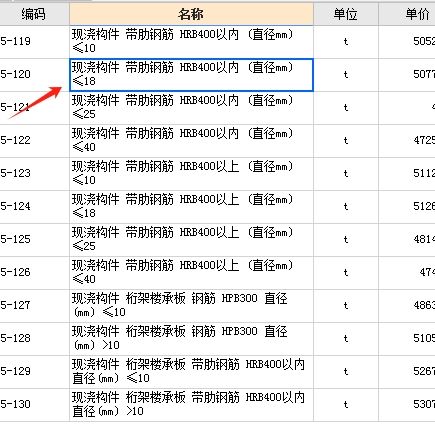Viewport: 435px width, 432px height.
Task: Click price cell in row 5-125
Action: click(x=407, y=240)
